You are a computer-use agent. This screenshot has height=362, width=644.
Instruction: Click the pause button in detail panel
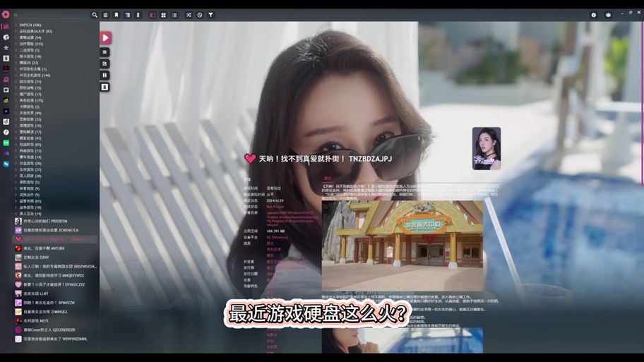105,75
